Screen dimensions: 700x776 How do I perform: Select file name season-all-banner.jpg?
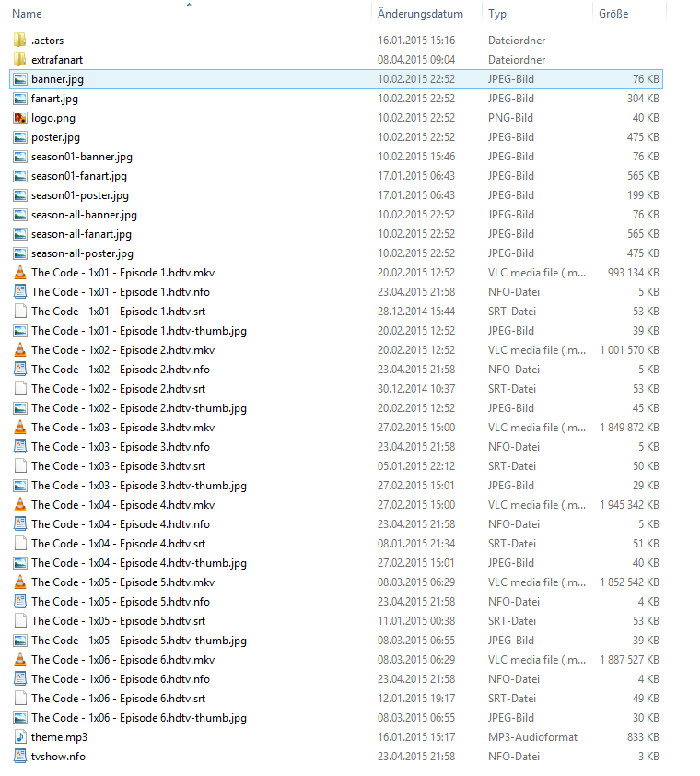84,215
